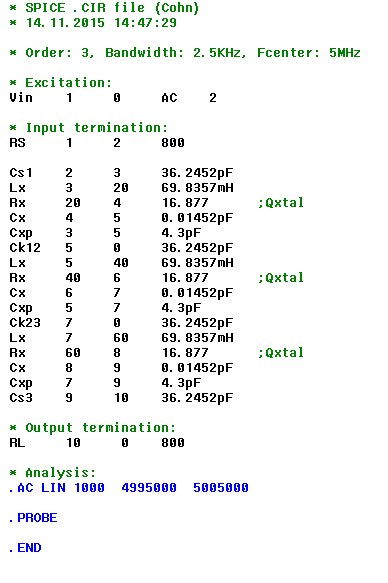This screenshot has width=388, height=583.
Task: Click the 800 value on RS line
Action: tap(173, 143)
